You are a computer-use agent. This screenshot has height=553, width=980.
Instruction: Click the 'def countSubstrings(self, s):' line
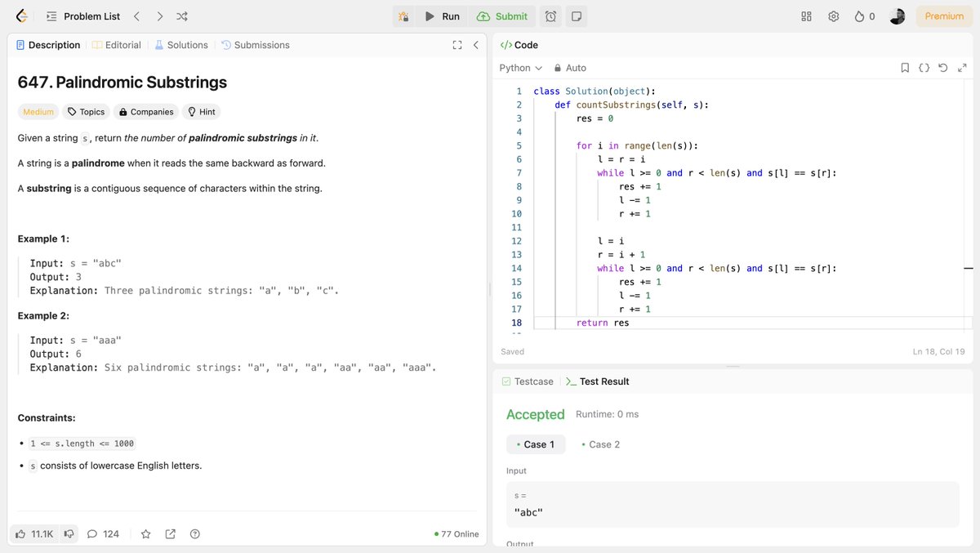tap(631, 105)
